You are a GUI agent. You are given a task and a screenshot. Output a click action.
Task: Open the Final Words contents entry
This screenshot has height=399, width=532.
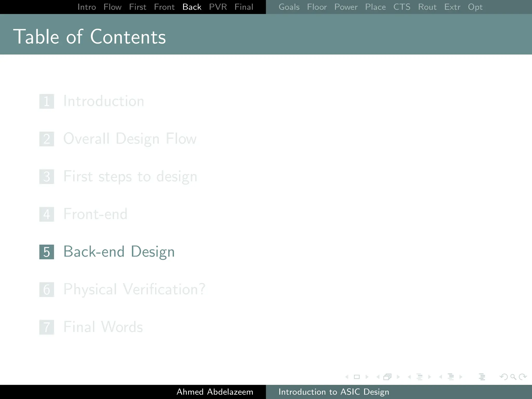(103, 327)
